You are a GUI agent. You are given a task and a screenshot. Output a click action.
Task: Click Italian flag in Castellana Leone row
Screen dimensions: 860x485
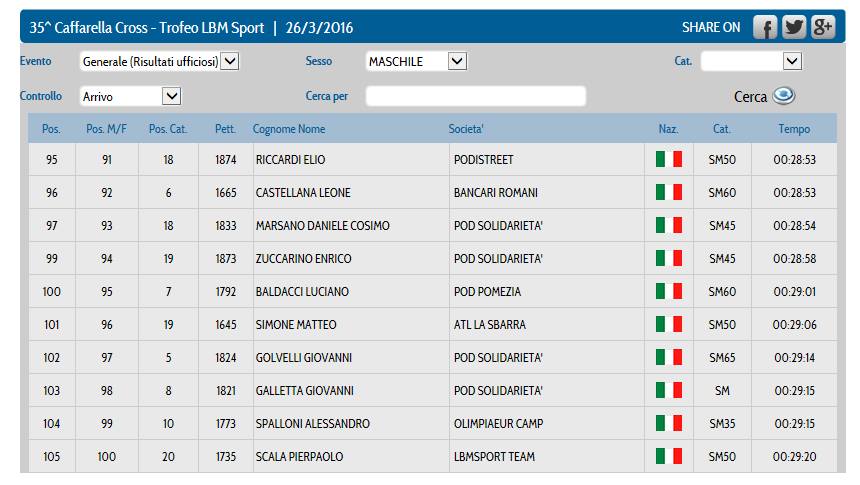[x=668, y=193]
